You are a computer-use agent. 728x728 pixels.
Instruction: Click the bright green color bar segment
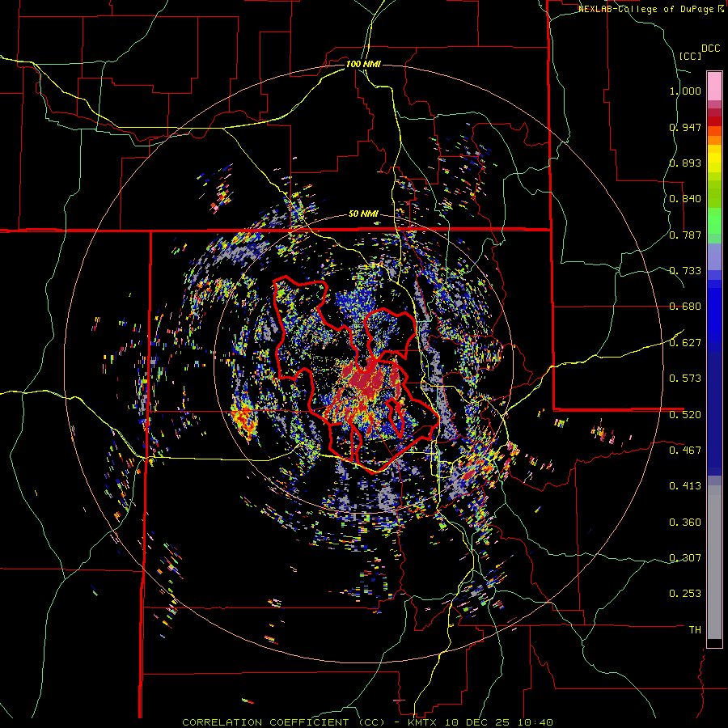tap(714, 221)
